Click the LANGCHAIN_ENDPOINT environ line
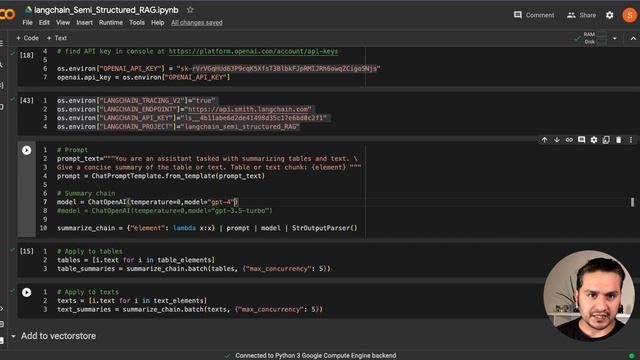The width and height of the screenshot is (640, 360). pos(184,109)
